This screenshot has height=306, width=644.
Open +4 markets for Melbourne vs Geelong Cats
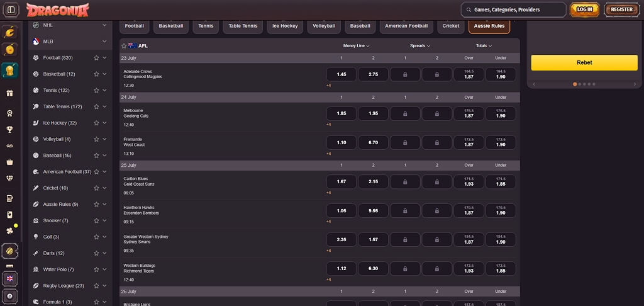point(328,125)
